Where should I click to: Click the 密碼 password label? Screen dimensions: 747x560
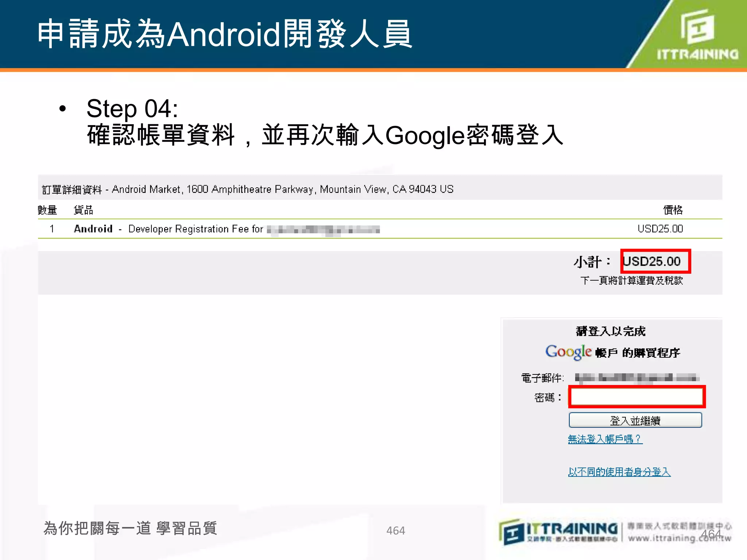pos(548,397)
